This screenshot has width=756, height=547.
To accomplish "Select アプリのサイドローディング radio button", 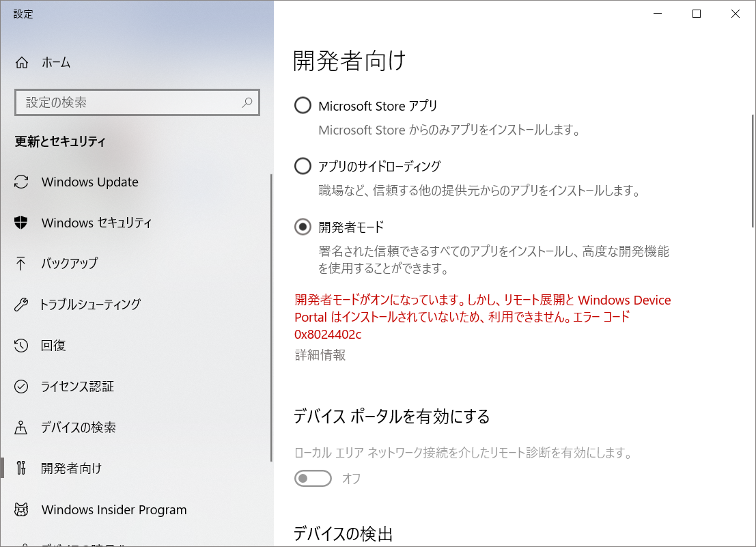I will click(303, 166).
